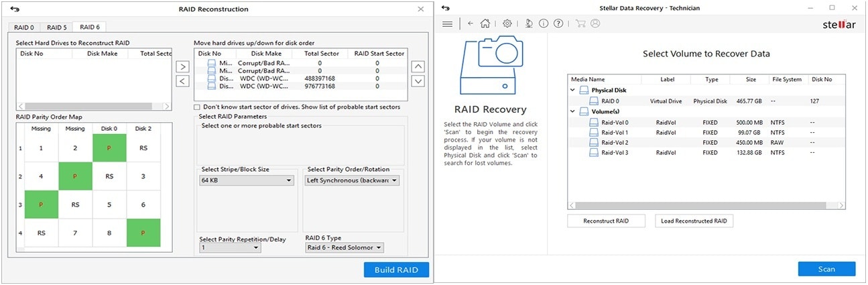Click the Disk No 127 cell
868x285 pixels.
click(816, 101)
